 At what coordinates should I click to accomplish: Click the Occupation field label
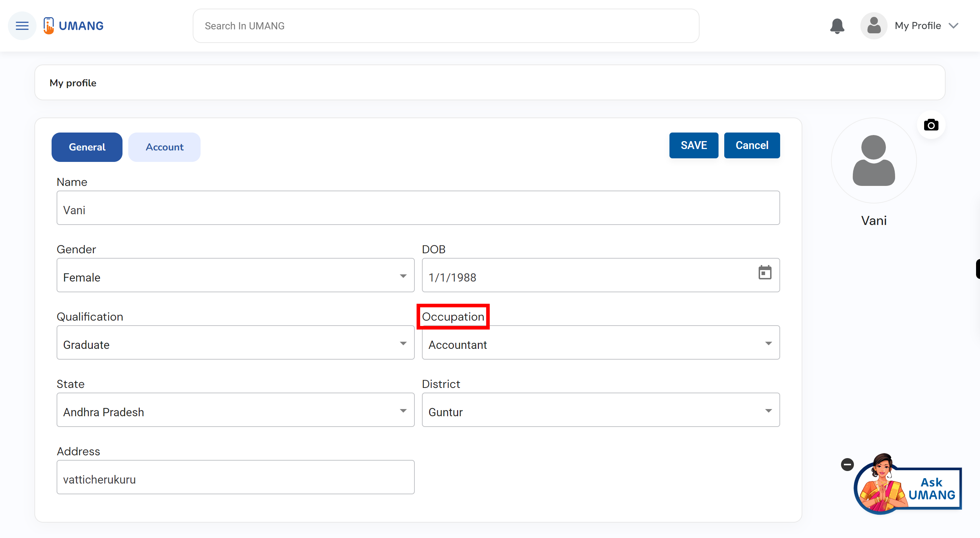coord(453,317)
